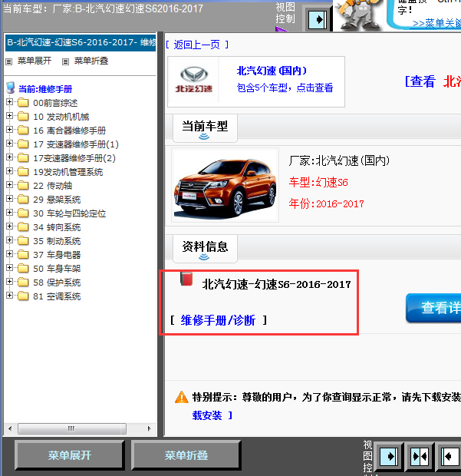Expand the 00前言综述 tree node
The width and height of the screenshot is (461, 476).
[x=9, y=102]
